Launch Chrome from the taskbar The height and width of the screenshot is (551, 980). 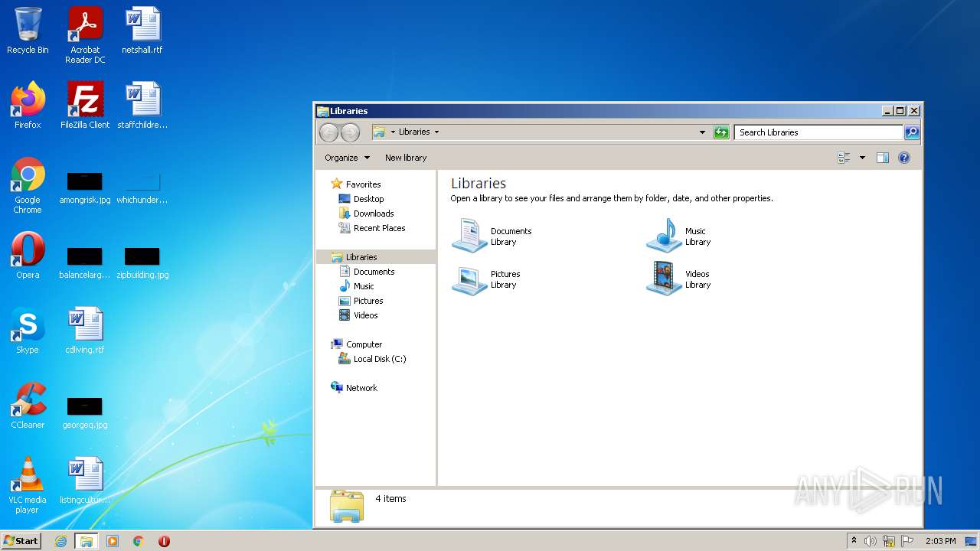click(x=139, y=541)
